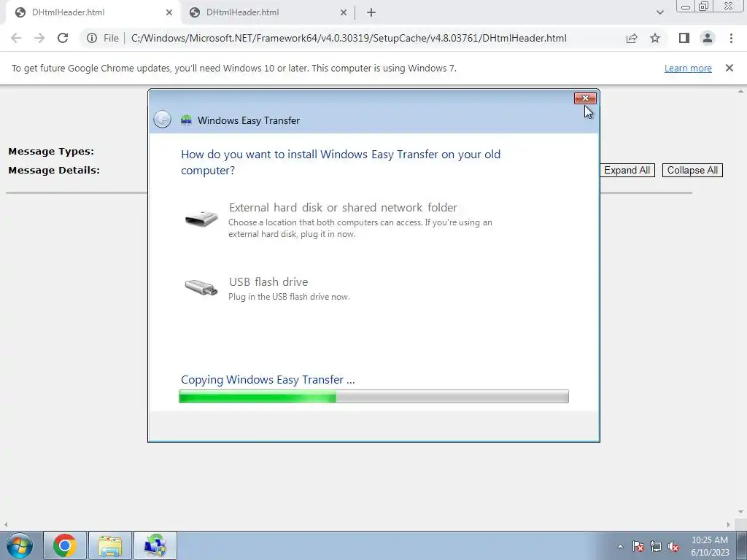Minimize the Chrome window
The image size is (747, 560).
(x=686, y=7)
